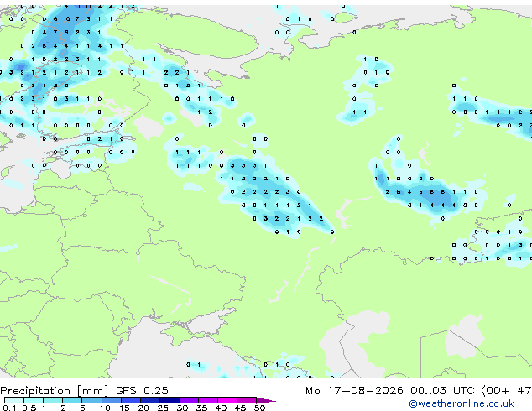Open the weatheronline.co.uk copyright link
The image size is (532, 411).
(x=462, y=403)
